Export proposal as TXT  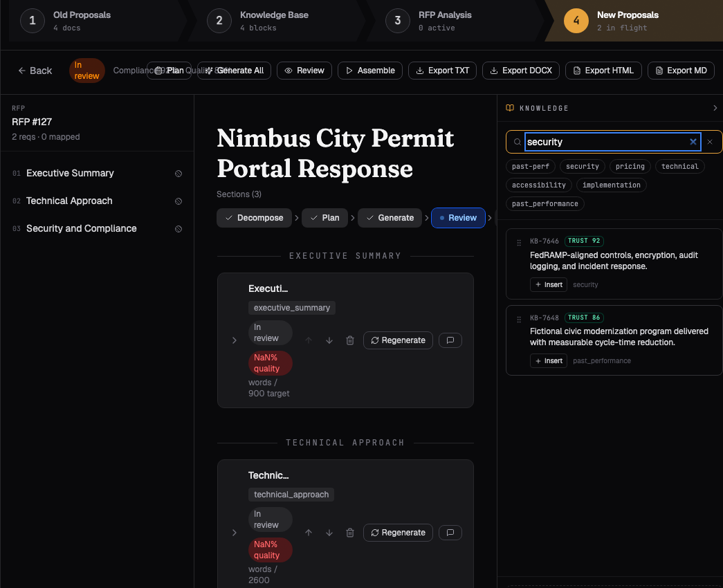click(x=442, y=71)
